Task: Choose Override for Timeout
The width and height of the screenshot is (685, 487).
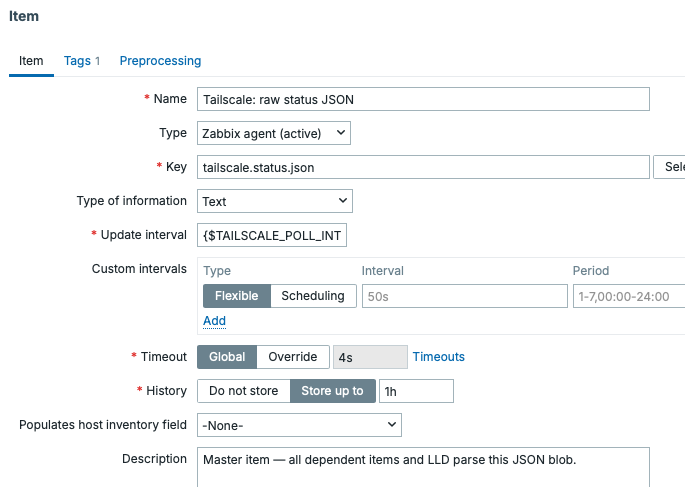Action: click(292, 357)
